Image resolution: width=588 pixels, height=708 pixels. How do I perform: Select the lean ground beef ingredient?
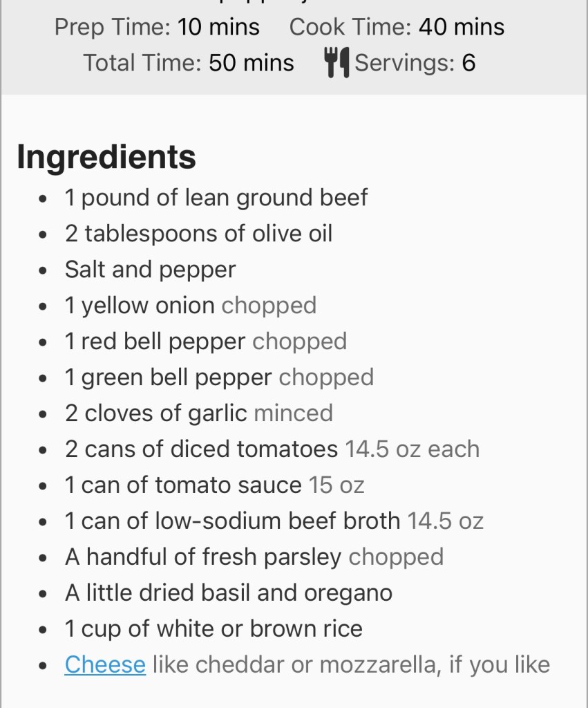(x=216, y=198)
